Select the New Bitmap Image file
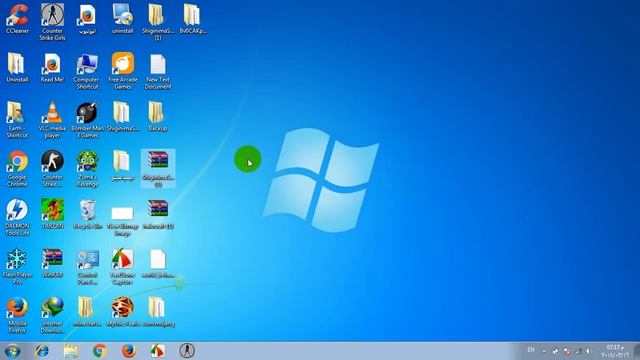 coord(122,221)
